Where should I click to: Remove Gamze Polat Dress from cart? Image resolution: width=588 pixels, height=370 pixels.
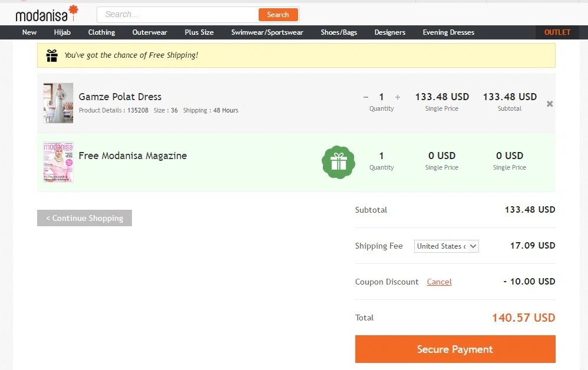pyautogui.click(x=550, y=104)
